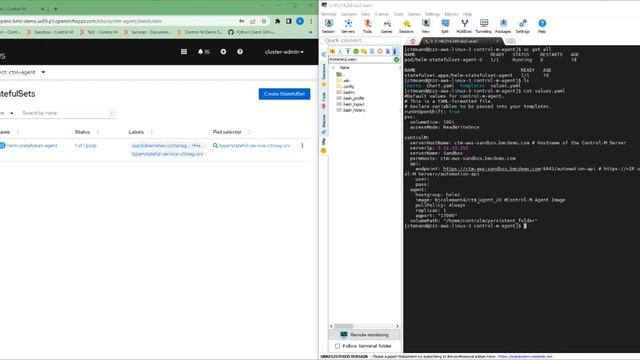Open the Test Control-M bookmark

pyautogui.click(x=99, y=32)
